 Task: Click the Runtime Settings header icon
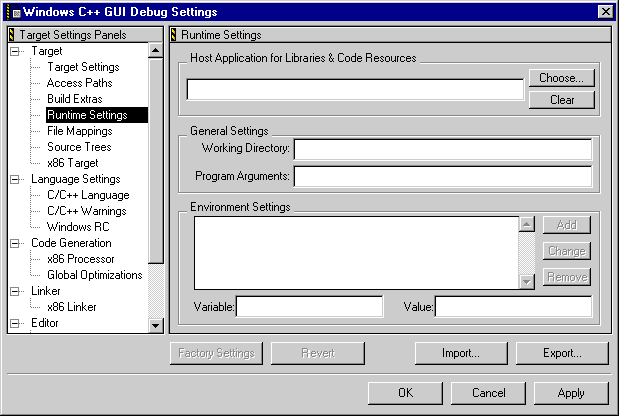[x=173, y=35]
